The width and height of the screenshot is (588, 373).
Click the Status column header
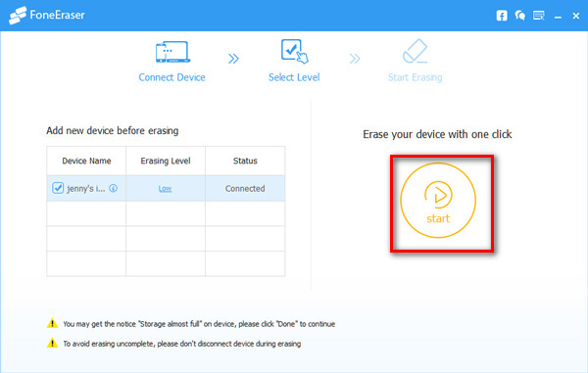(x=245, y=161)
